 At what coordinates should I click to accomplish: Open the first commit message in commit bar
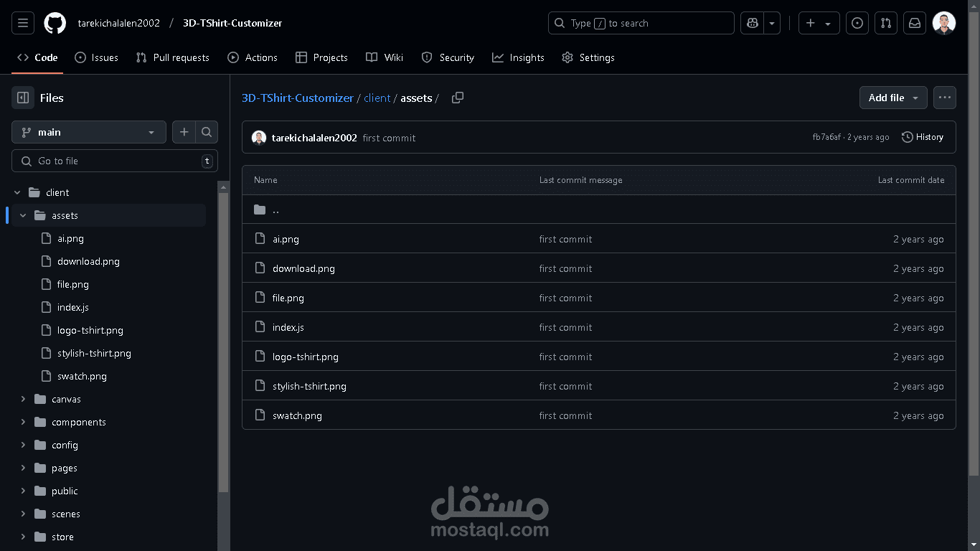(x=389, y=138)
